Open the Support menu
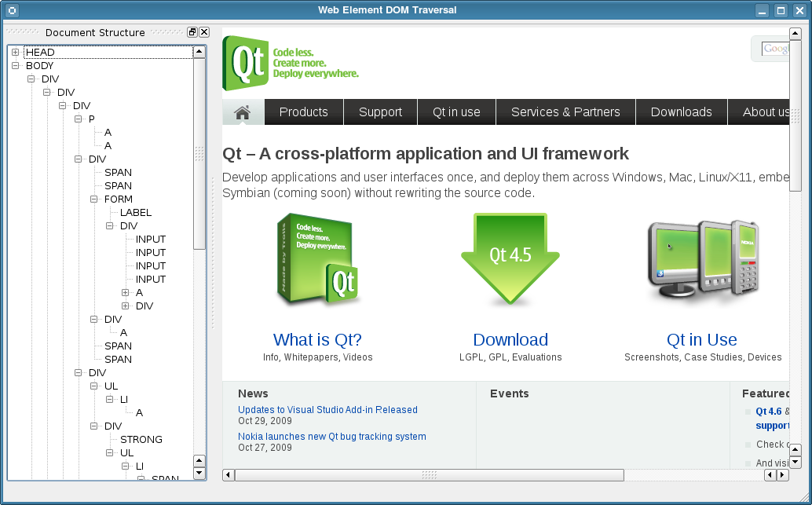Image resolution: width=812 pixels, height=505 pixels. coord(381,112)
